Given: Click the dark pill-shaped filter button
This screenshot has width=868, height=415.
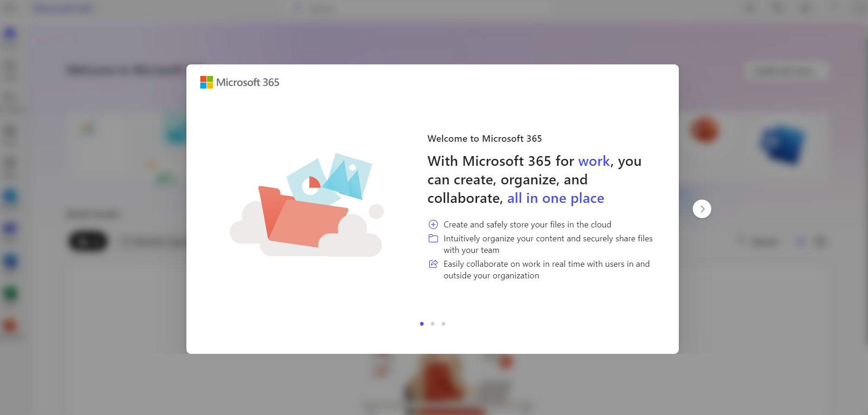Looking at the screenshot, I should (88, 241).
